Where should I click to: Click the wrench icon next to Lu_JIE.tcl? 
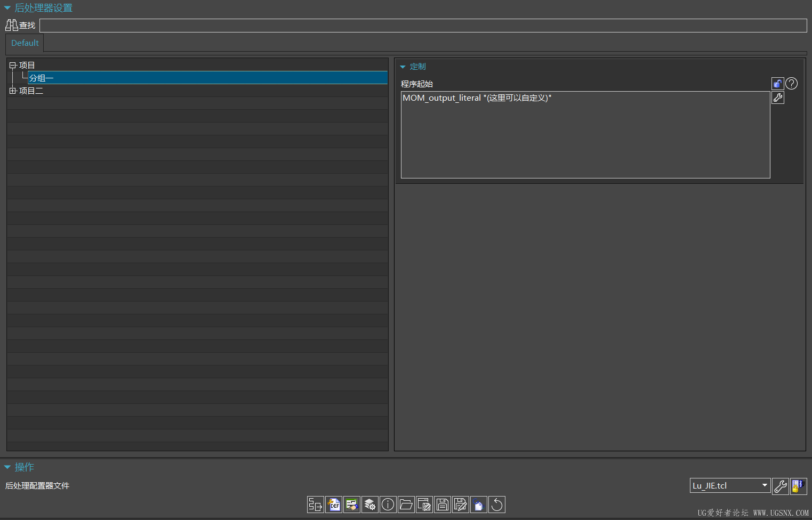pyautogui.click(x=781, y=486)
